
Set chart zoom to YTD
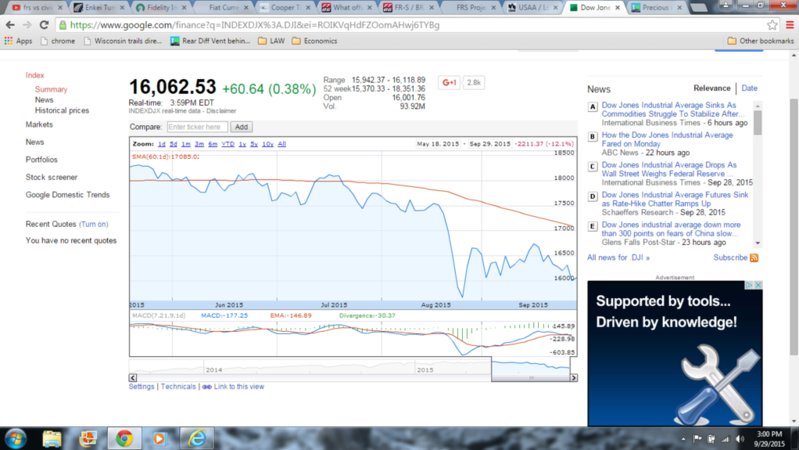click(x=228, y=144)
